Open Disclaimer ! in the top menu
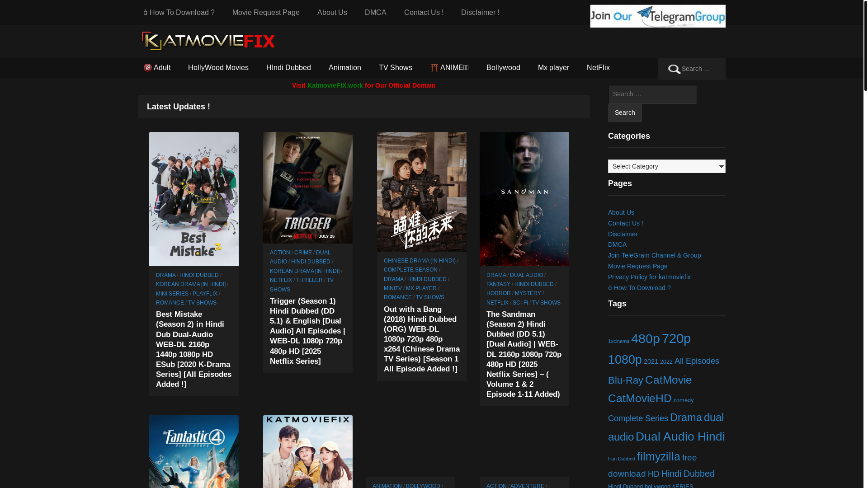The height and width of the screenshot is (488, 868). click(480, 13)
